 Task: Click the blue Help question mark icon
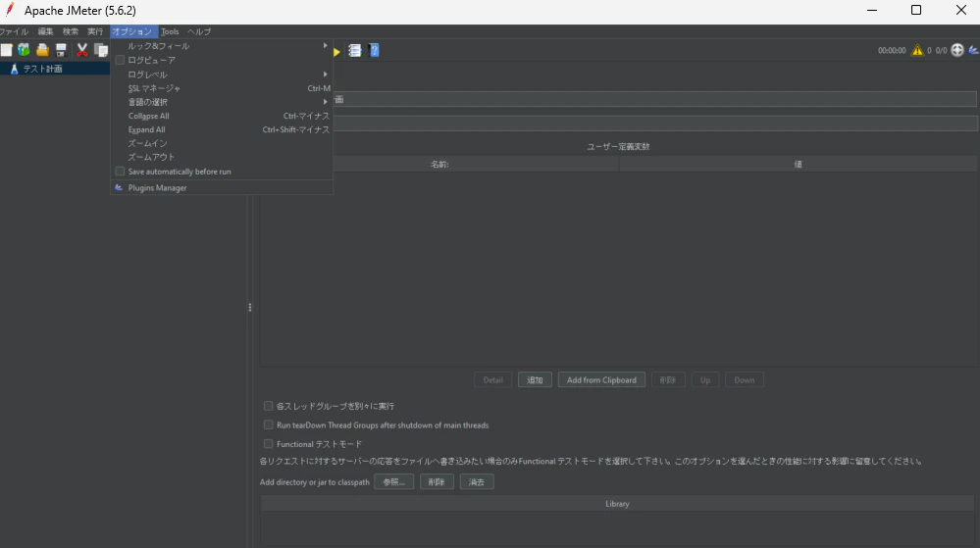(375, 51)
